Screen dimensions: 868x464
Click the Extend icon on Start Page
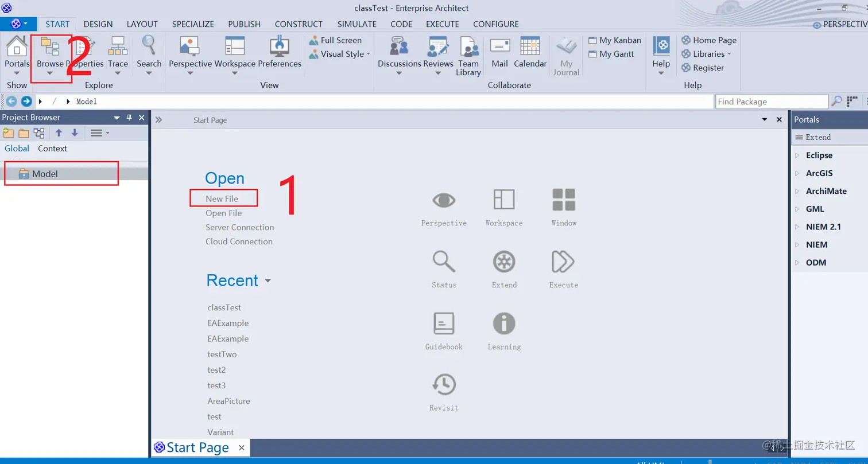coord(504,262)
